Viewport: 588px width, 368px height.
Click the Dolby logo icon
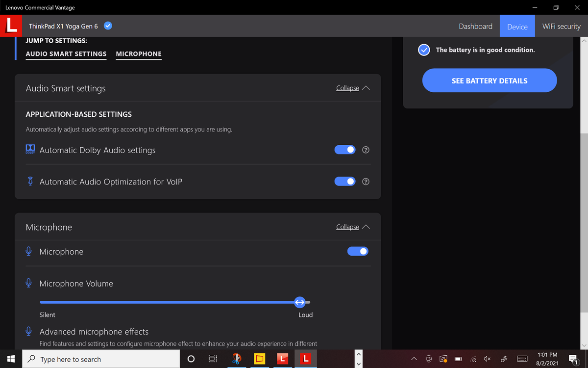point(30,150)
